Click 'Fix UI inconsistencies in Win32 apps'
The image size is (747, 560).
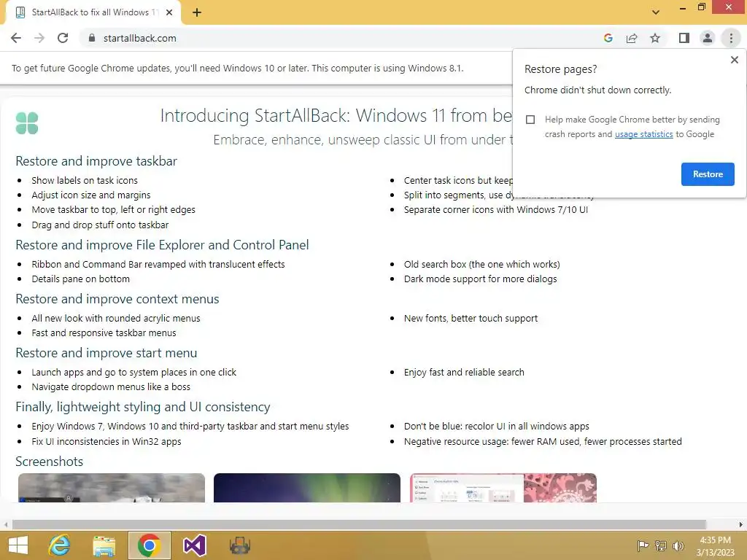pyautogui.click(x=107, y=441)
